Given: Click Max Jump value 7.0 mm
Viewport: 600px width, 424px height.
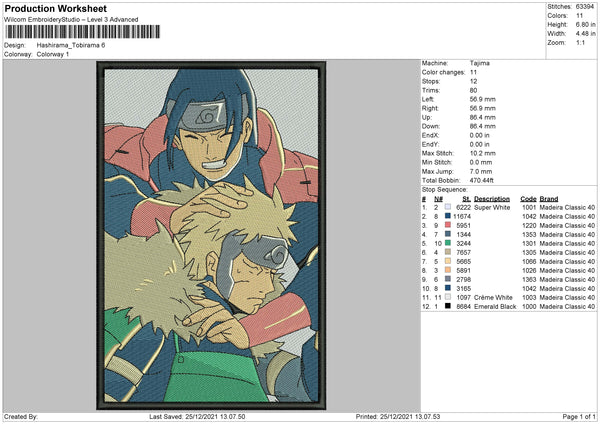Looking at the screenshot, I should coord(481,171).
